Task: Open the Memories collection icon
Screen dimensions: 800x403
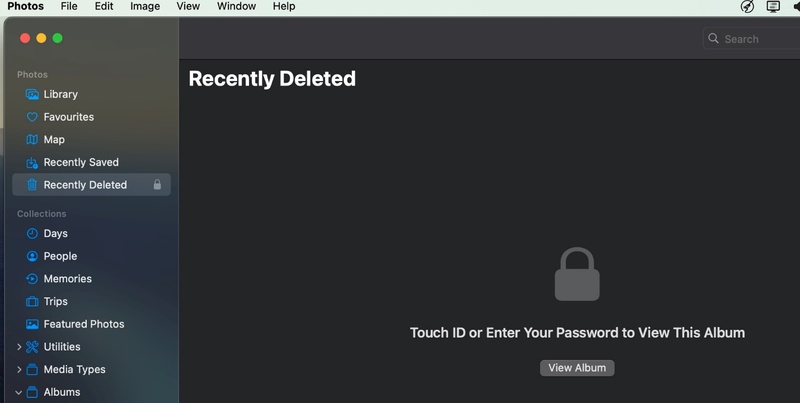Action: (32, 279)
